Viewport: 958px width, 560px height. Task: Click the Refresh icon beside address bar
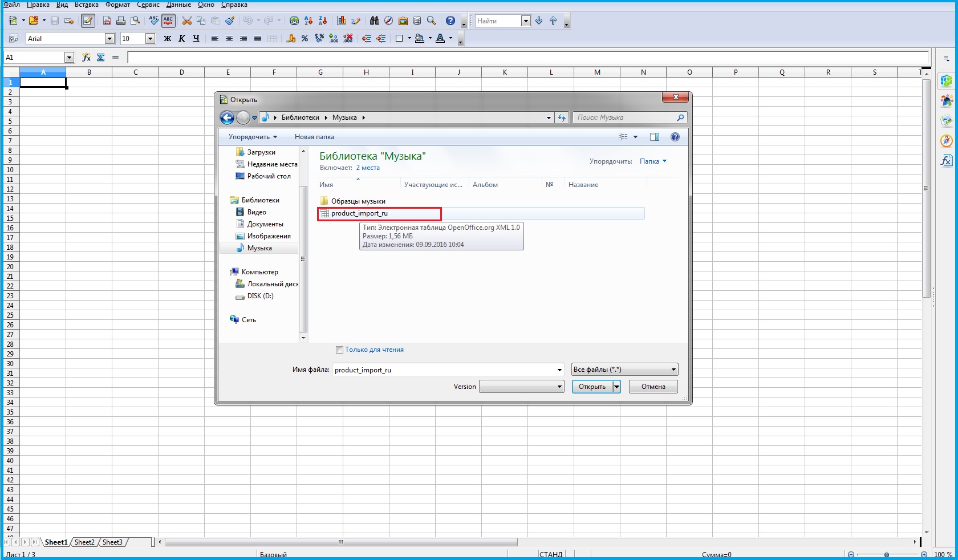pos(562,118)
